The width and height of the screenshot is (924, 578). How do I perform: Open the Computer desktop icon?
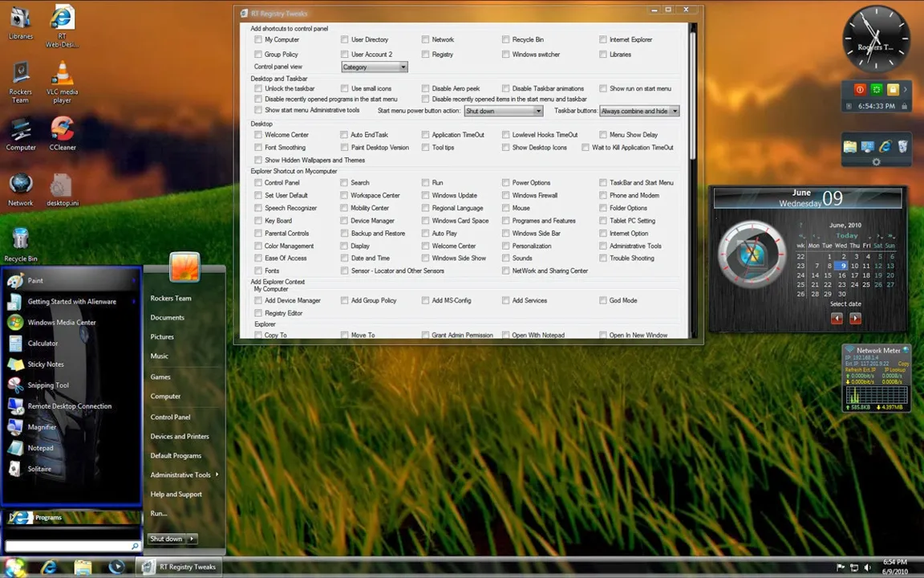click(21, 134)
